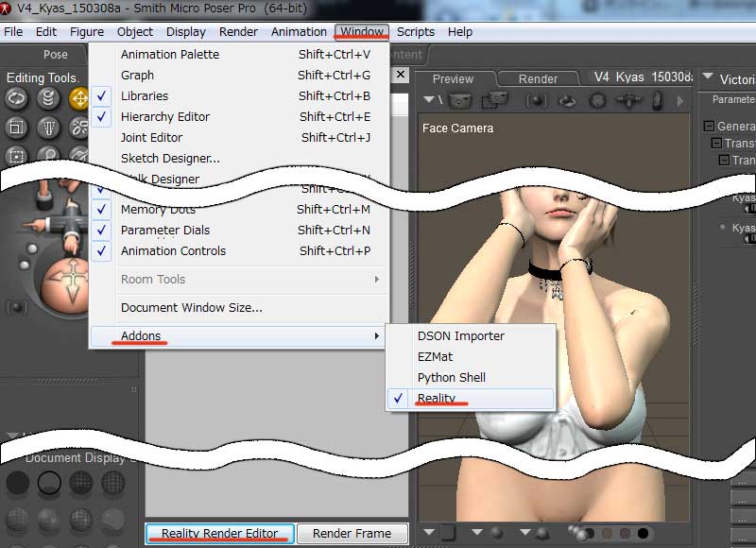Open the Scripts menu
Screen dimensions: 756x548
[x=416, y=32]
